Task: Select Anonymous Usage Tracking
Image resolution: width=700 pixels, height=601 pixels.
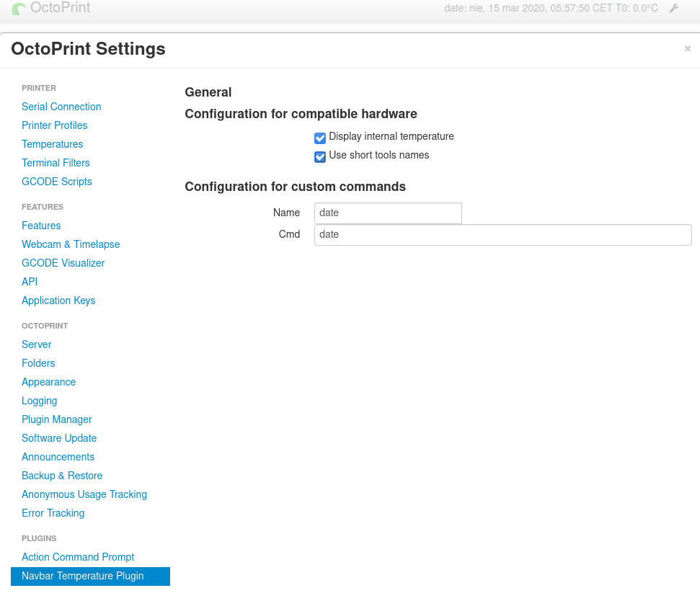Action: point(84,494)
